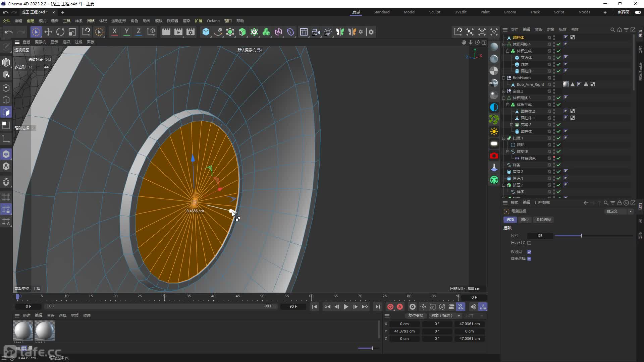
Task: Toggle 压力相关 checkbox
Action: click(x=529, y=243)
